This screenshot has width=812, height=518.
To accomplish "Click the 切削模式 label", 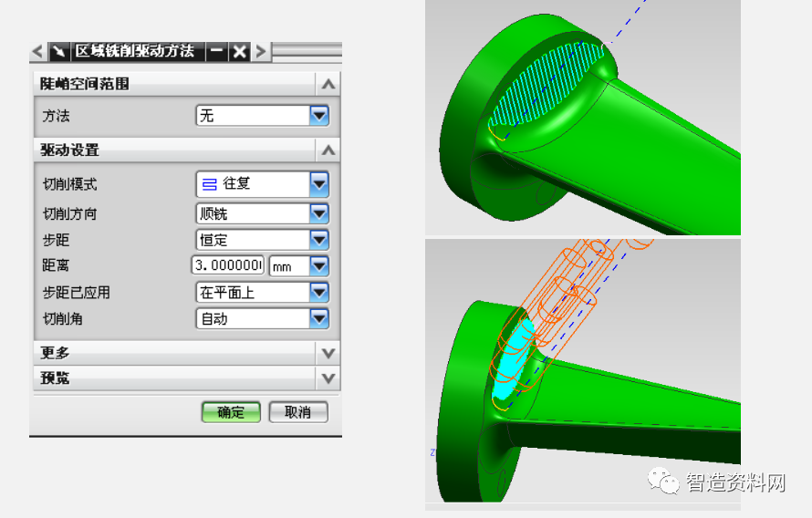I will pyautogui.click(x=70, y=184).
